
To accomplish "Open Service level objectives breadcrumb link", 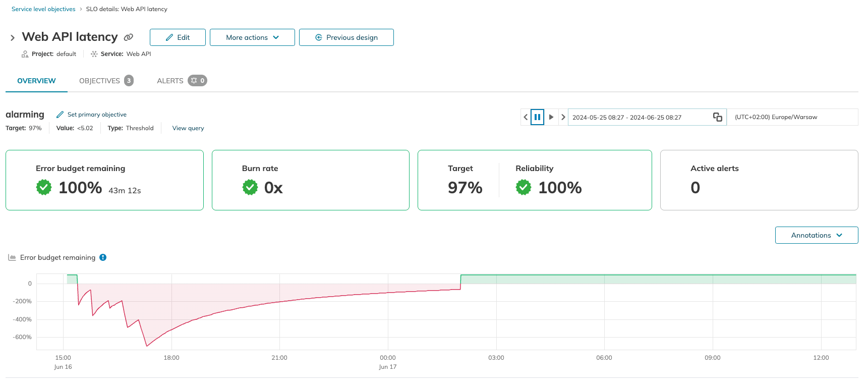I will coord(43,9).
